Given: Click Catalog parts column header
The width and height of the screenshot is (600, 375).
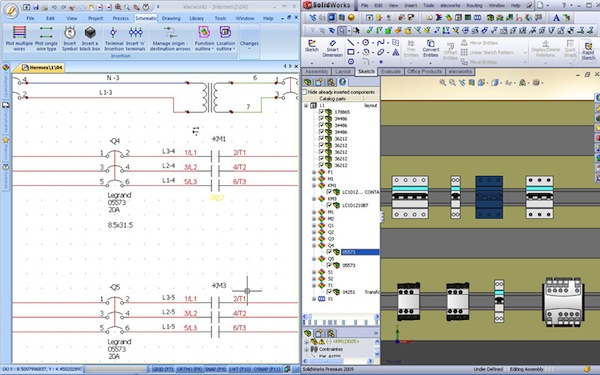Looking at the screenshot, I should (333, 99).
